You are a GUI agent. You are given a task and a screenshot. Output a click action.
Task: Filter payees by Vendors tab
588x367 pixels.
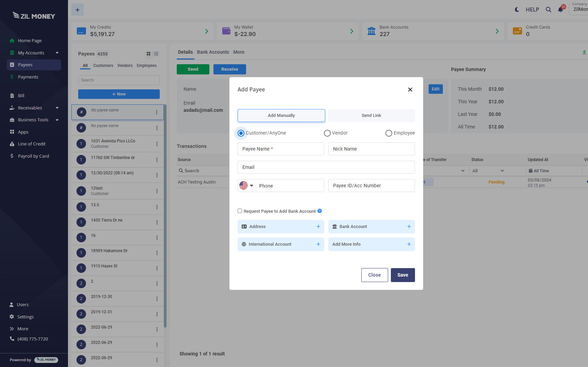pyautogui.click(x=125, y=66)
